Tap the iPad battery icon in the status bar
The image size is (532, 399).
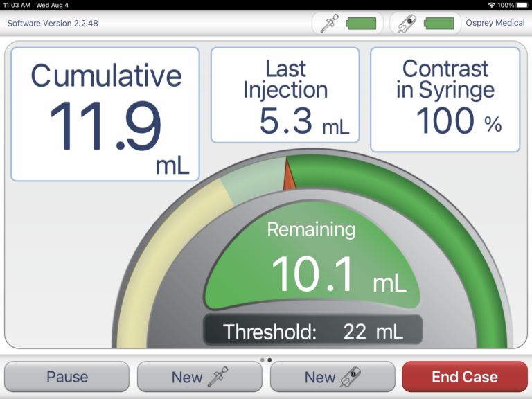click(x=522, y=5)
